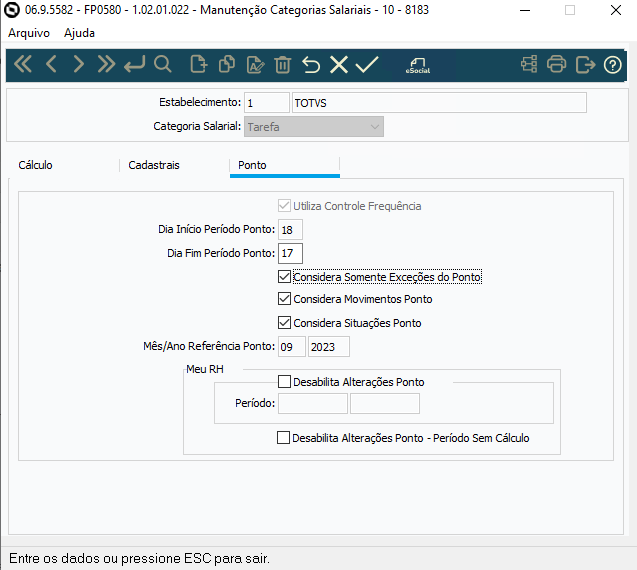The height and width of the screenshot is (570, 637).
Task: Click the Mês/Ano Referência Ponto label
Action: [209, 346]
